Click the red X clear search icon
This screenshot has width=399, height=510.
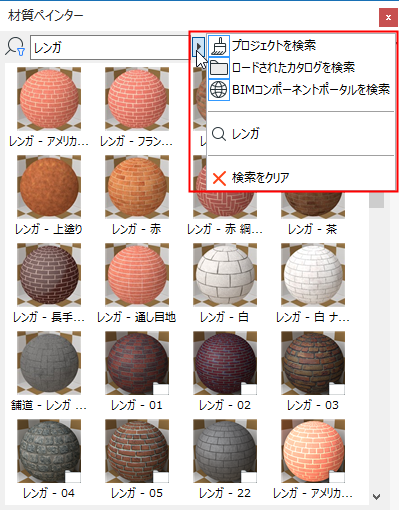pos(219,178)
